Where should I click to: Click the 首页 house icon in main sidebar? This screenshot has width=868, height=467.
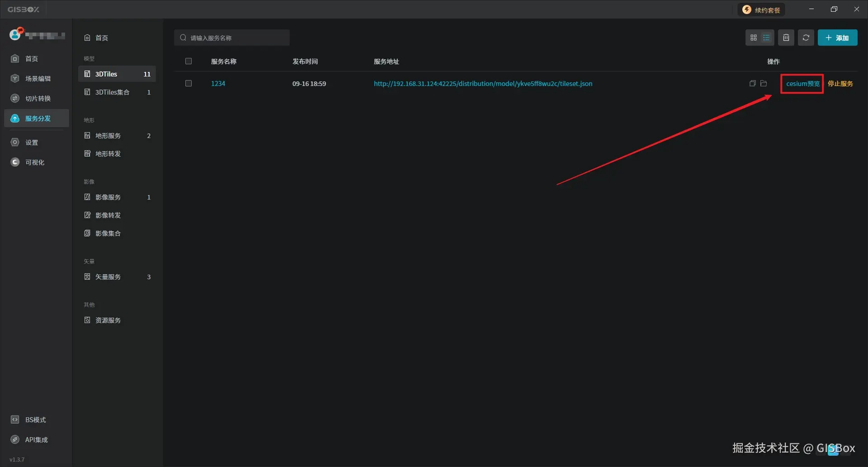coord(15,59)
